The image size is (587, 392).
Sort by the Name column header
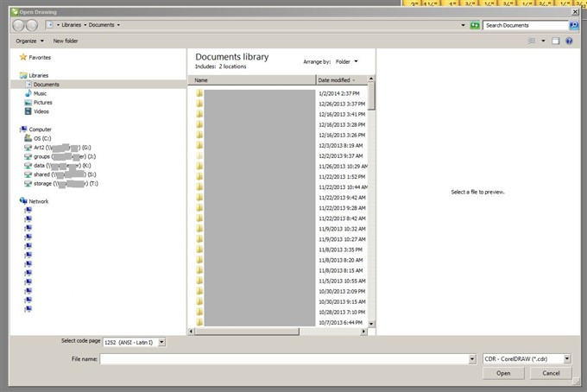(252, 80)
